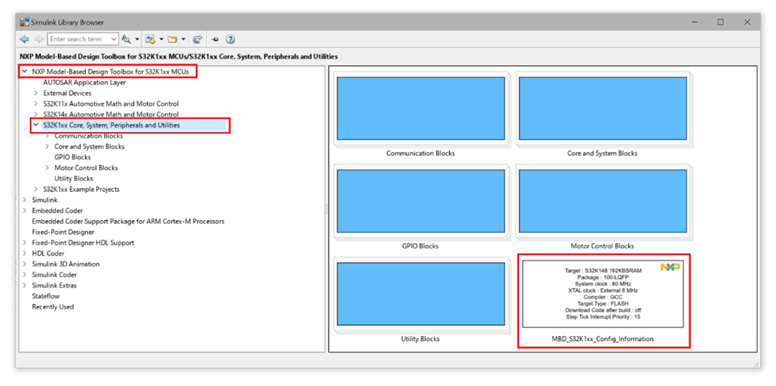Select External Devices label in tree
Viewport: 776px width, 386px height.
pos(67,93)
